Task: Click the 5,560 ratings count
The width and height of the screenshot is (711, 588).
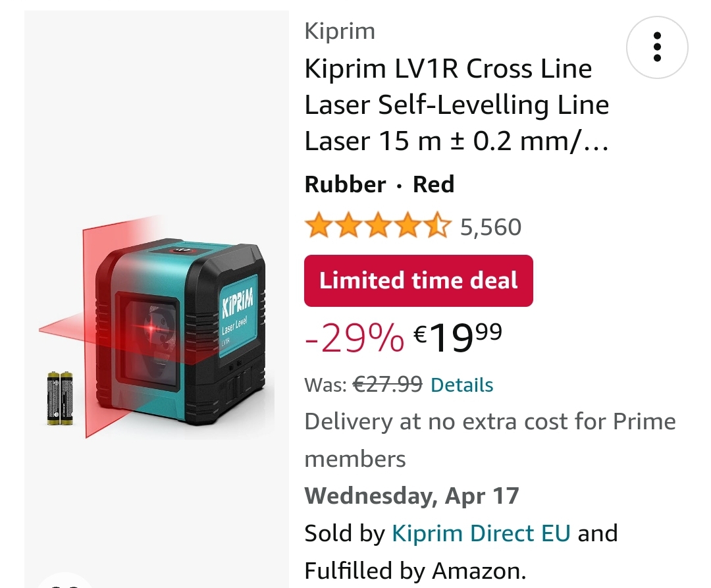Action: (x=490, y=227)
